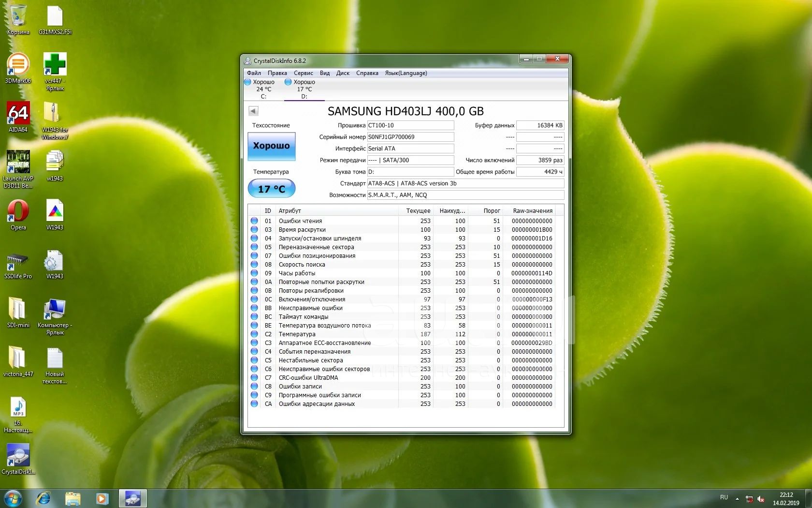Click the Windows Start button
This screenshot has height=508, width=812.
(x=13, y=498)
